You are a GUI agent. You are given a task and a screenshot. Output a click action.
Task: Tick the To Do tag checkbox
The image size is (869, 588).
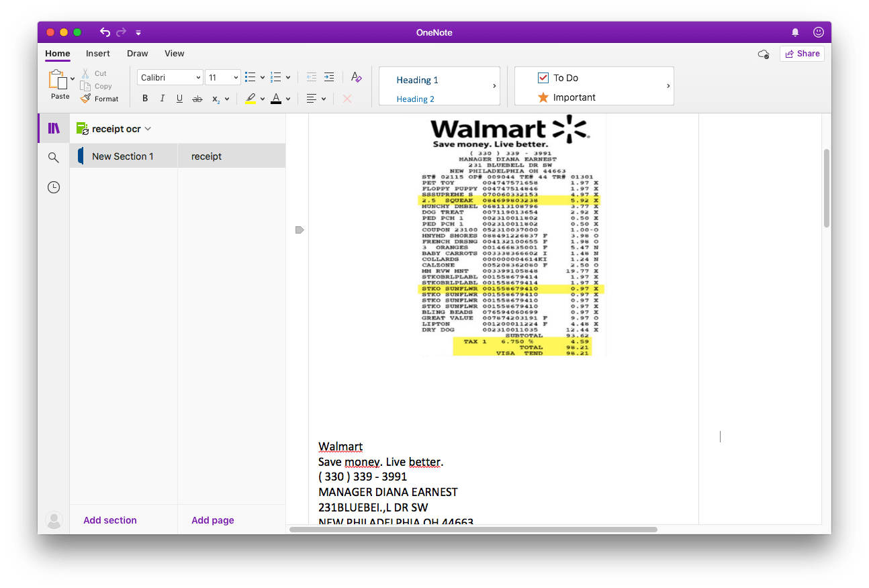coord(543,78)
